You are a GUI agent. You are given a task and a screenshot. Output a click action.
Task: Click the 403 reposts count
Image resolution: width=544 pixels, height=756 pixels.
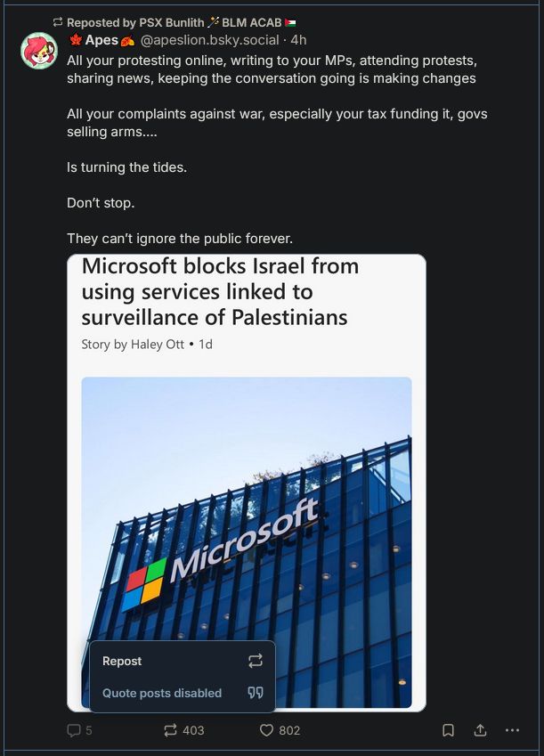tap(192, 730)
